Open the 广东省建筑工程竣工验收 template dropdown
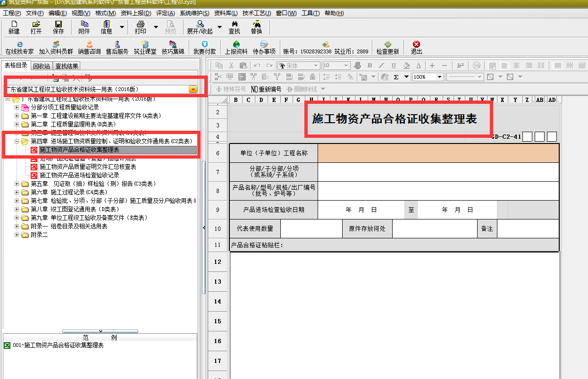Screen dimensions: 588x379 pos(193,89)
